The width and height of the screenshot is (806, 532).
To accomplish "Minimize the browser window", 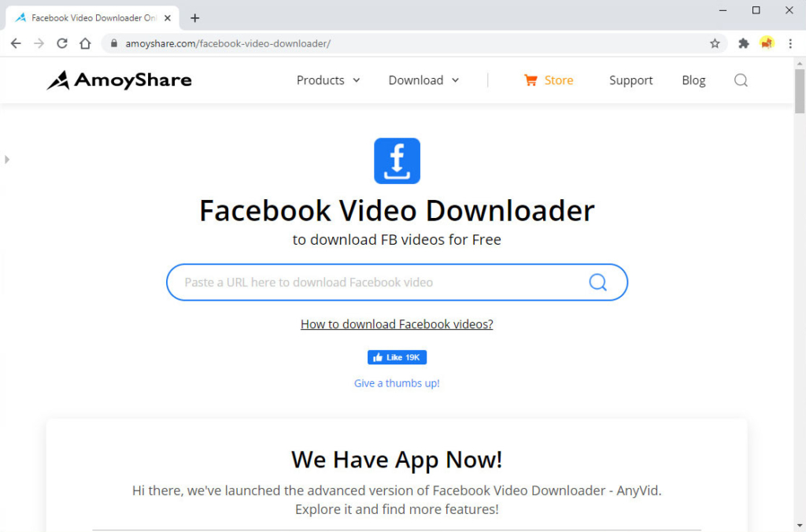I will click(723, 10).
